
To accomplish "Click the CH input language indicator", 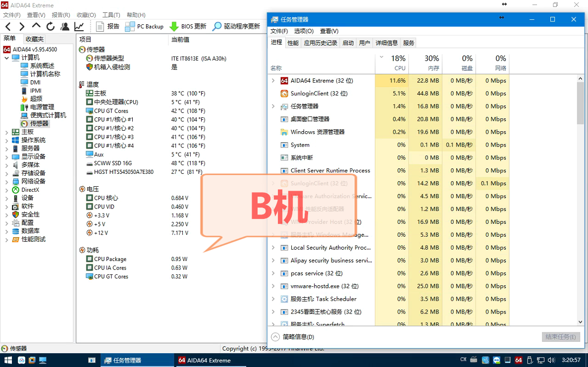I will pyautogui.click(x=463, y=360).
